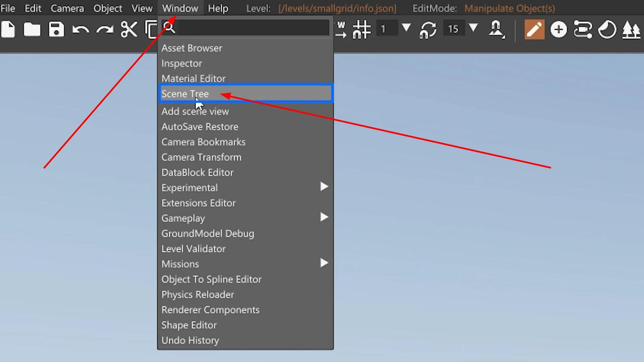Click the Undo arrow in the toolbar

[80, 29]
